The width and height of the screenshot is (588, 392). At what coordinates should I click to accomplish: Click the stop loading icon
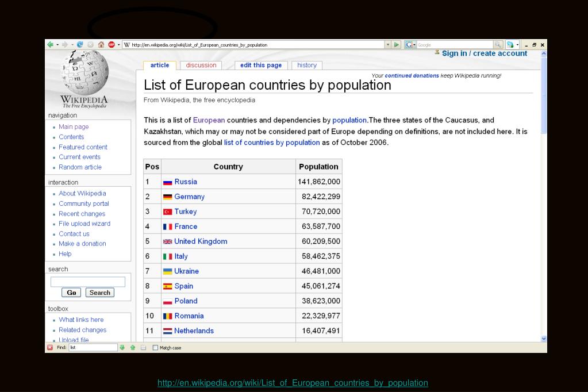point(90,45)
